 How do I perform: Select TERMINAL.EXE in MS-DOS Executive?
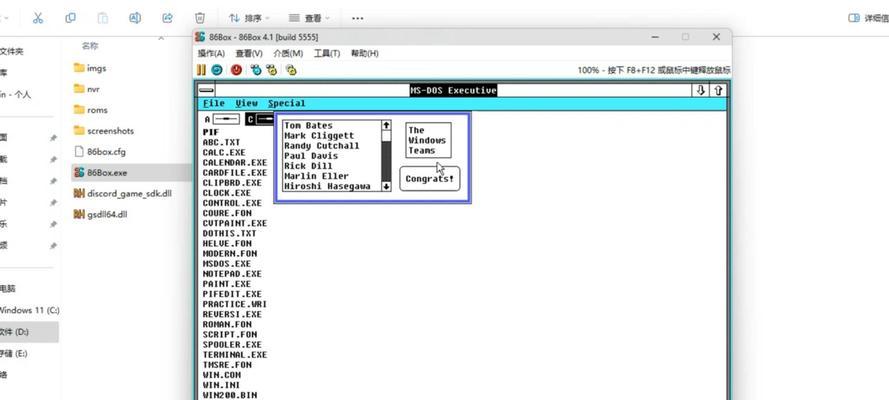[x=235, y=355]
